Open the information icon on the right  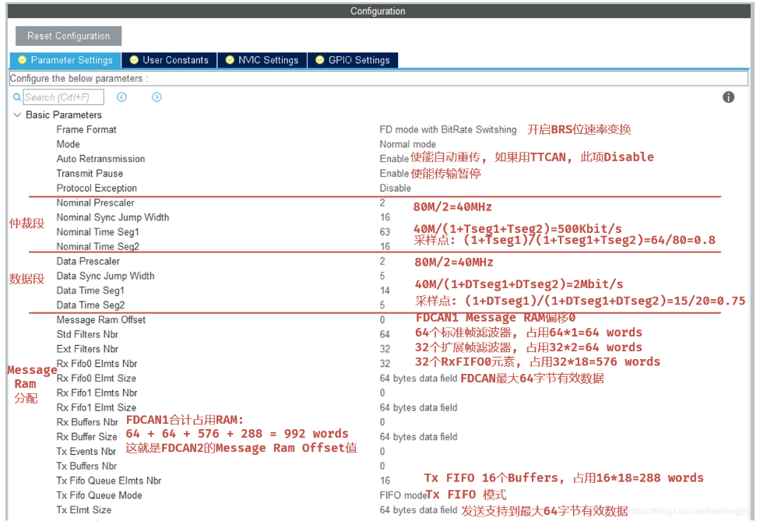pos(728,97)
